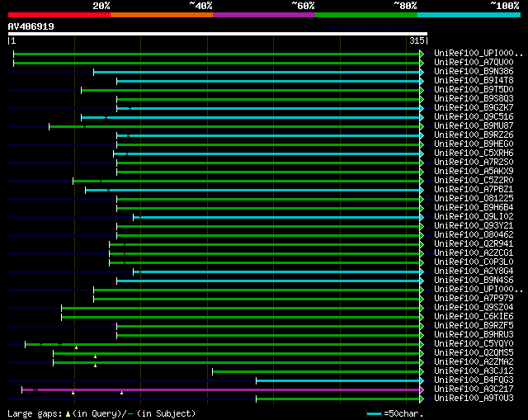This screenshot has height=420, width=528.
Task: Click the UniRef100_B9T5D0 hit label
Action: point(474,90)
